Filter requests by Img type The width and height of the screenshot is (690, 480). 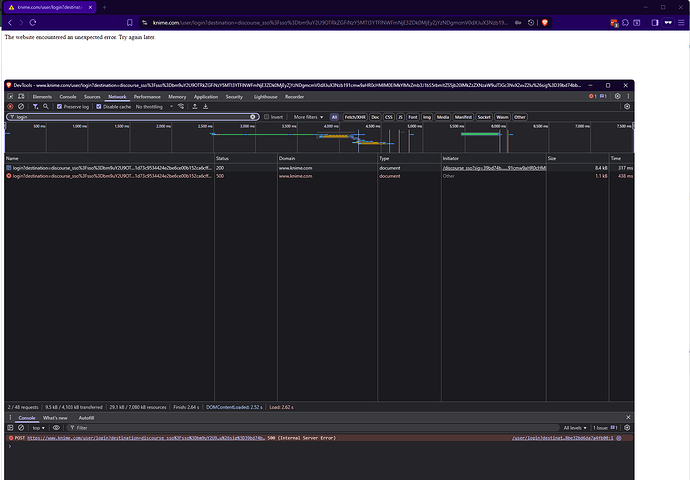click(427, 117)
